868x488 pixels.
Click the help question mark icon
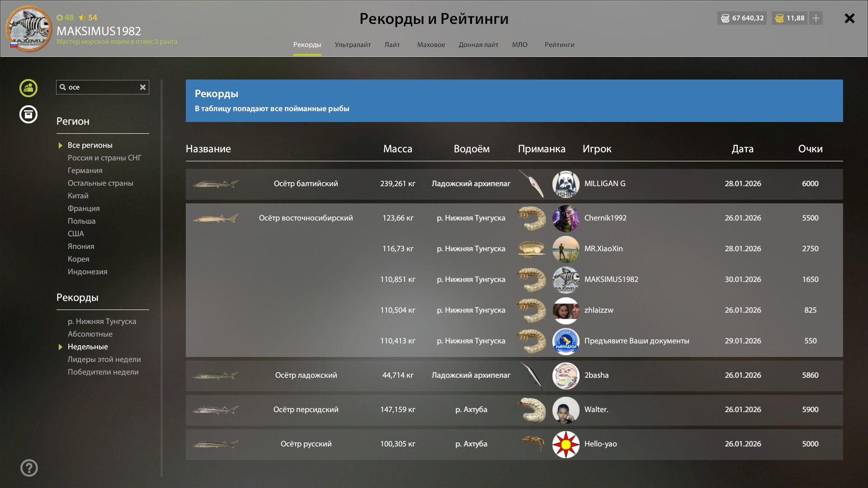29,468
